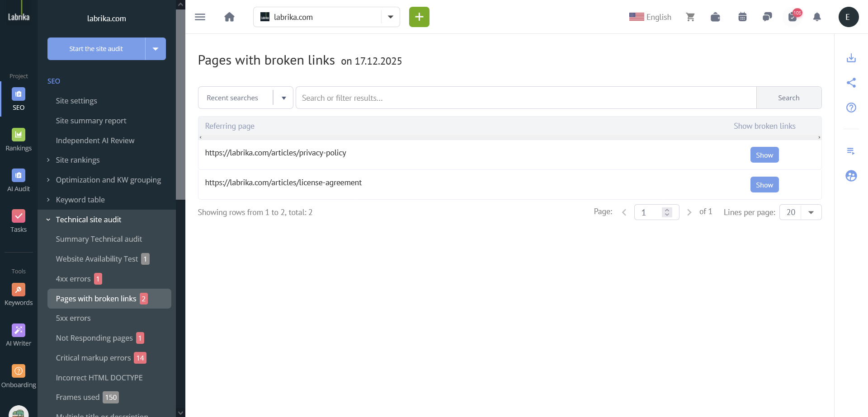
Task: Open the chat messages icon
Action: tap(767, 17)
